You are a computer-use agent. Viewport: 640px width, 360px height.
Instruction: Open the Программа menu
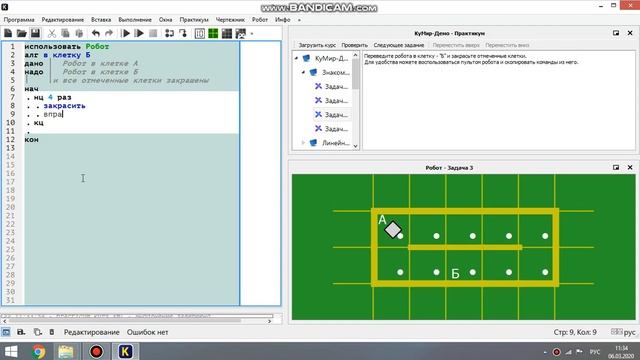(19, 20)
